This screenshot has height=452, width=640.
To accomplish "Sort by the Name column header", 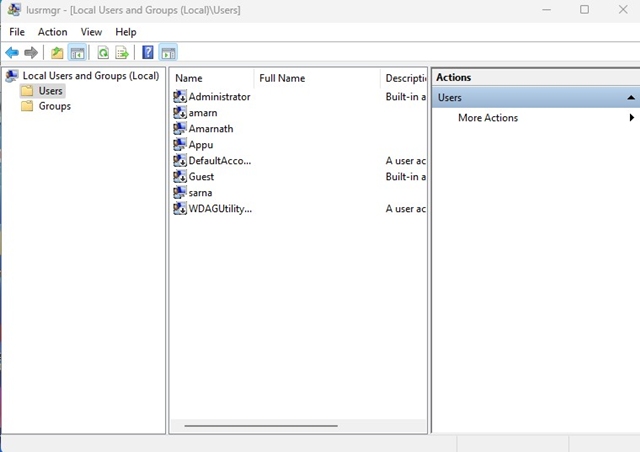I will click(x=212, y=78).
